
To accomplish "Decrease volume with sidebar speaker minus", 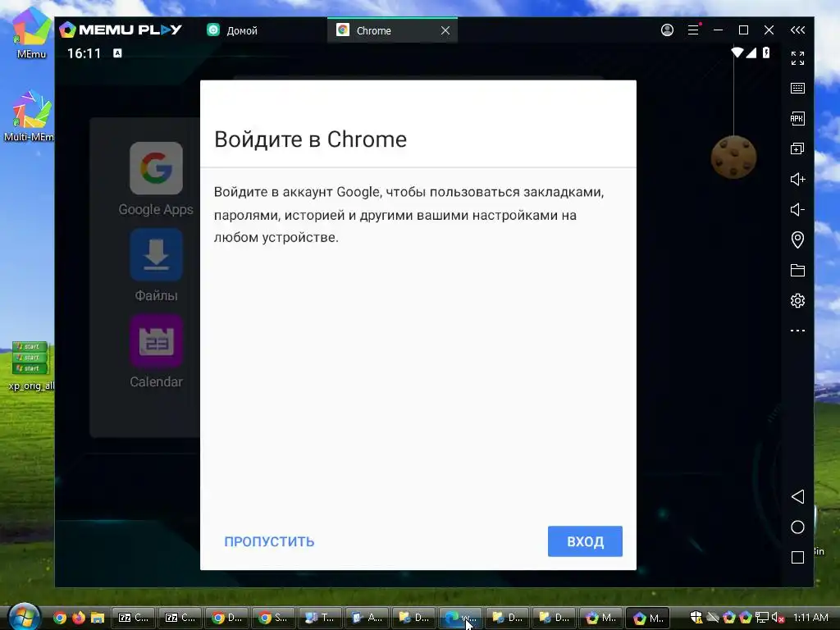I will pos(797,209).
